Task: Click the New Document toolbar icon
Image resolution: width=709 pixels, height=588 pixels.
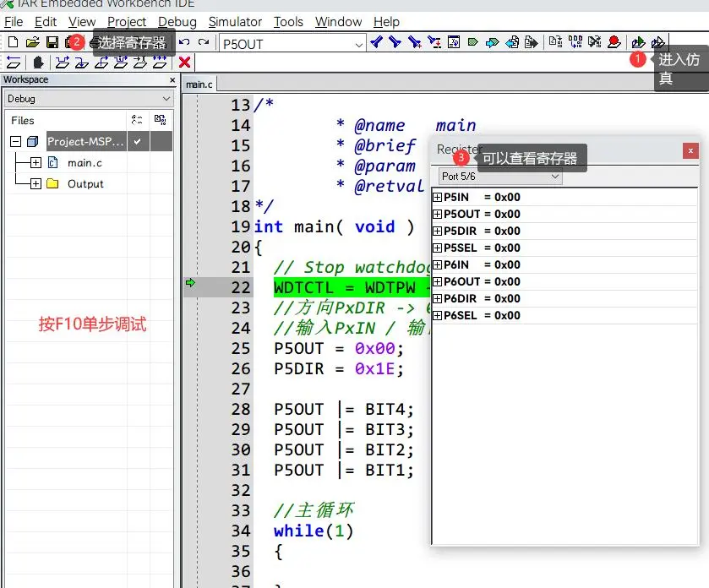Action: pos(13,41)
